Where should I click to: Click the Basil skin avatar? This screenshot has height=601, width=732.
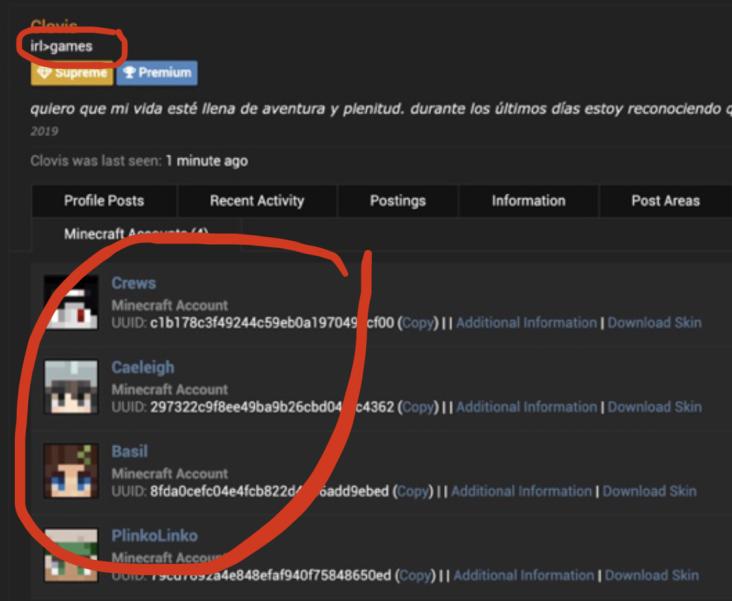[71, 471]
